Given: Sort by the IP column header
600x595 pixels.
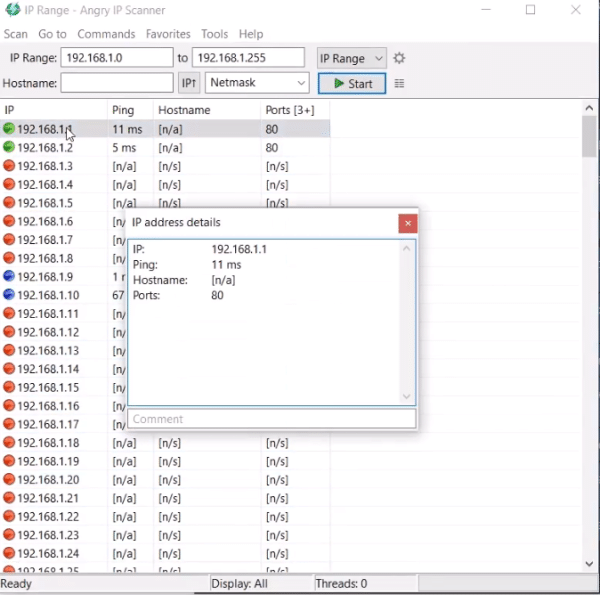Looking at the screenshot, I should point(54,110).
